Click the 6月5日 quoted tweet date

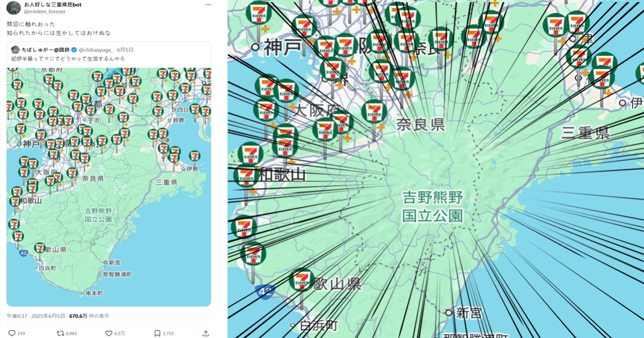click(x=125, y=50)
